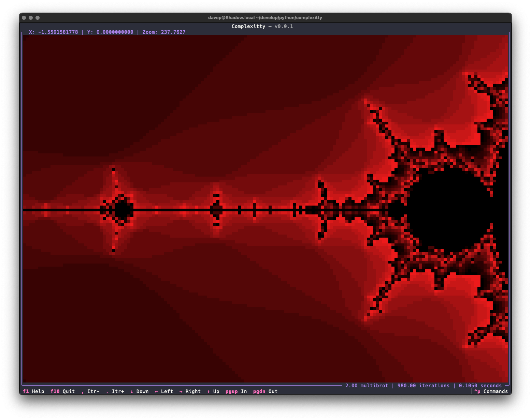Increase iterations with the Itr+ key
The height and width of the screenshot is (420, 531).
115,391
